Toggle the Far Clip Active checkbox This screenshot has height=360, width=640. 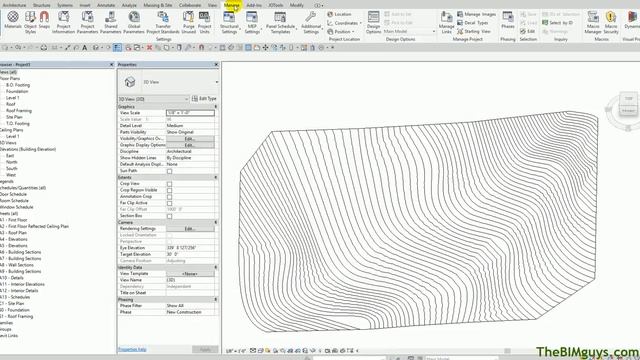tap(169, 203)
